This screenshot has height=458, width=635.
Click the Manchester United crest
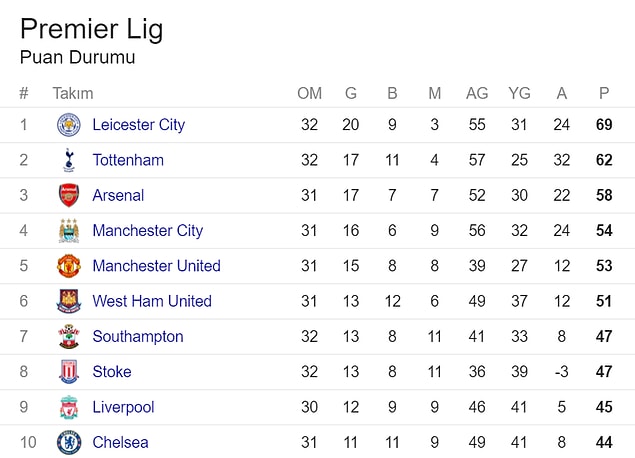[x=69, y=266]
